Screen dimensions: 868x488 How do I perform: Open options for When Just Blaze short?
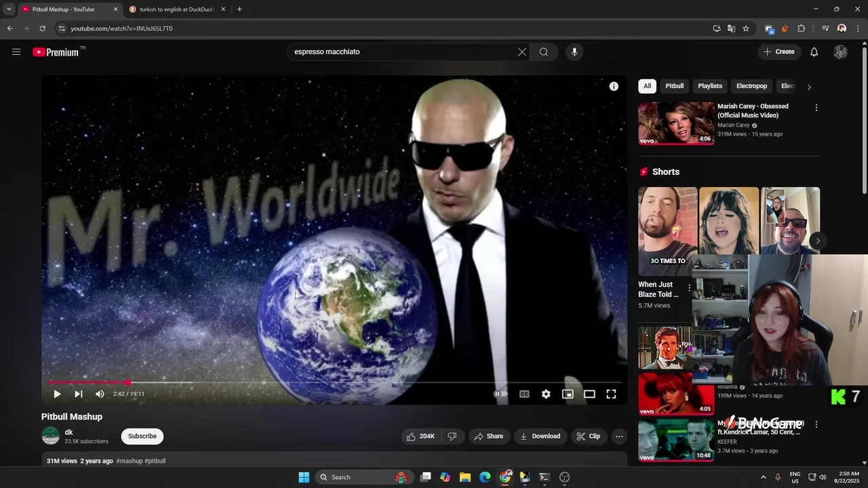689,289
